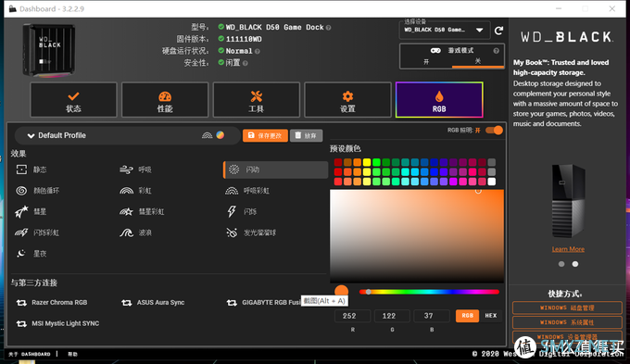Toggle the RGB 照明 lighting switch
The width and height of the screenshot is (630, 364).
(x=494, y=131)
